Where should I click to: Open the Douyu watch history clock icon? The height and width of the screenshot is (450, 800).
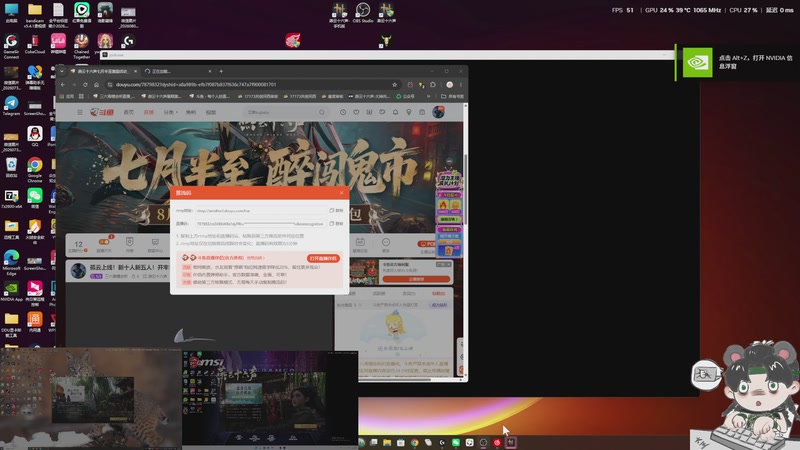click(343, 112)
